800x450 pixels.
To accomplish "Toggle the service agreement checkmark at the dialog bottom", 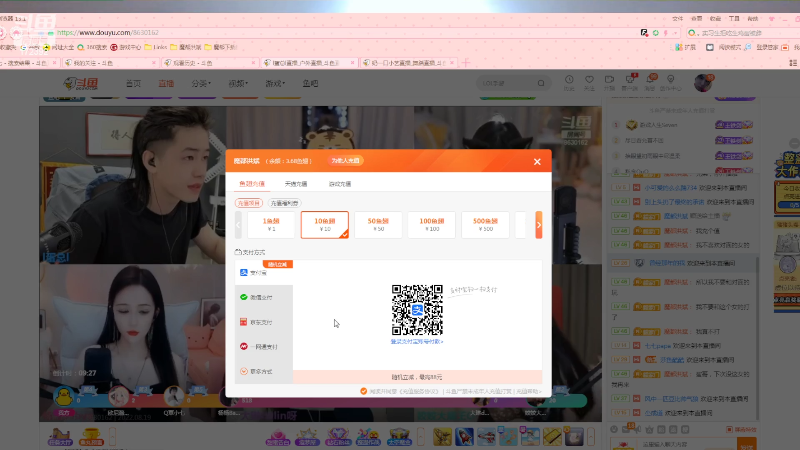I will click(x=363, y=391).
